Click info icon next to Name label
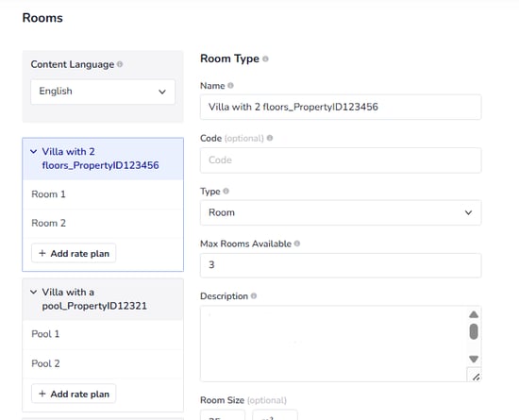The width and height of the screenshot is (519, 420). pos(230,86)
